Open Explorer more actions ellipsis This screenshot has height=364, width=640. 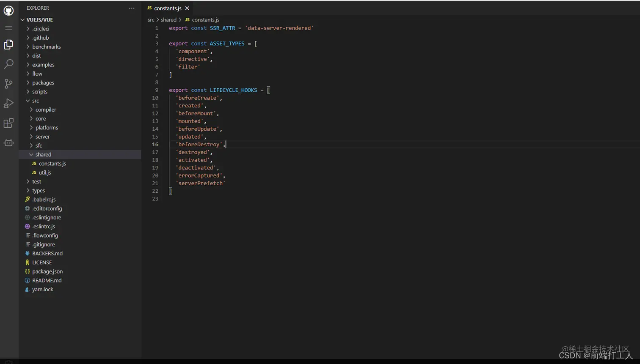pos(132,8)
